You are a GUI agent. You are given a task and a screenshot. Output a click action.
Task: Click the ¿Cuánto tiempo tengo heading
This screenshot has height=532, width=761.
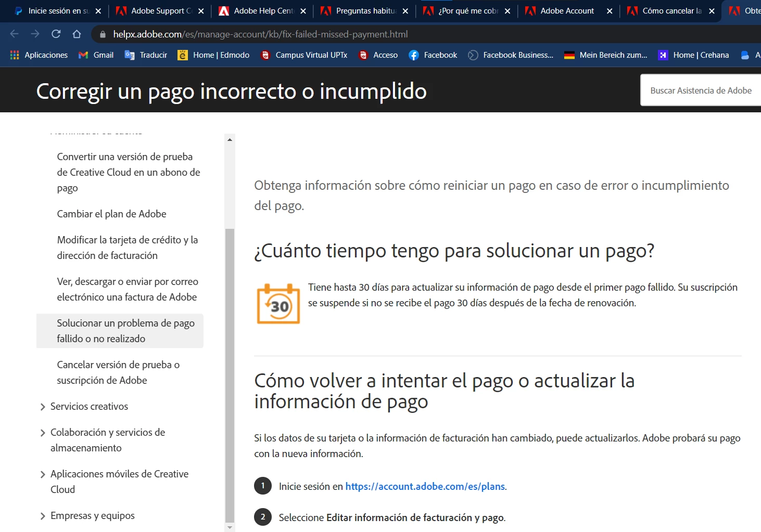click(x=454, y=251)
